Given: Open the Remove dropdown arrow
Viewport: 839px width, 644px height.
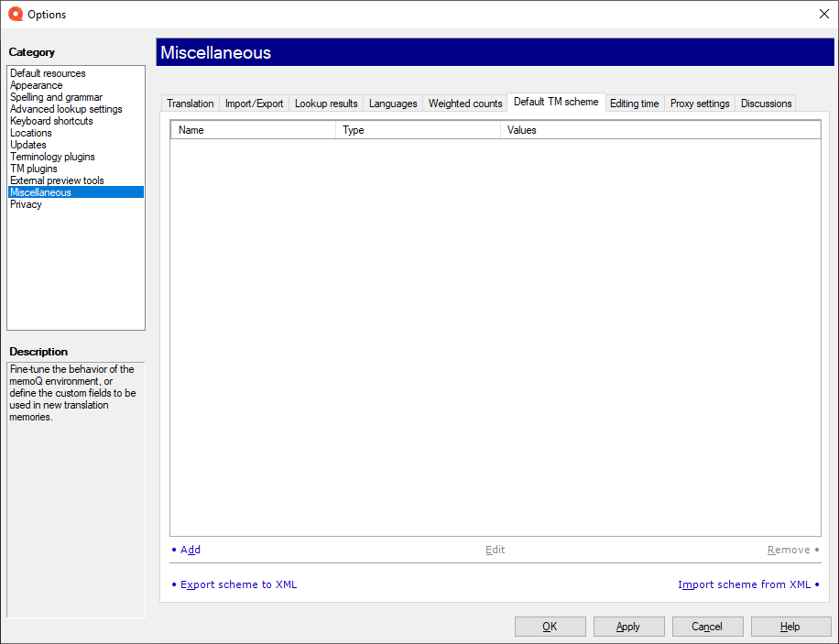Looking at the screenshot, I should [815, 550].
